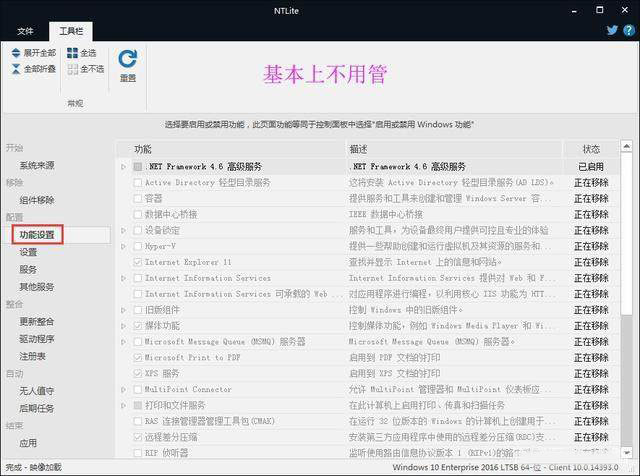Open the 驱动程序 page
This screenshot has height=476, width=640.
coord(37,339)
